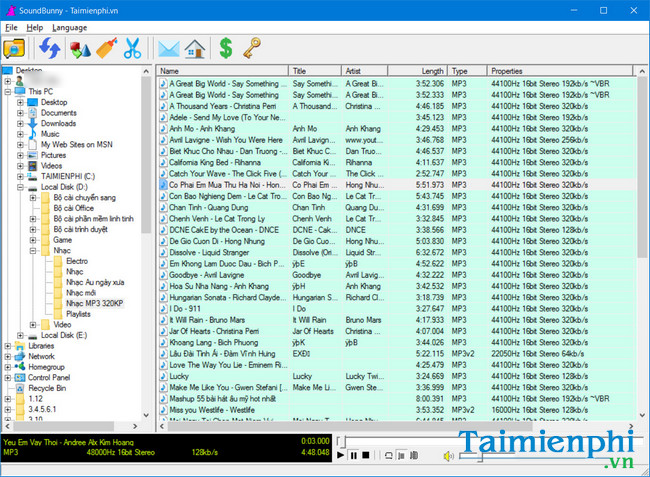Expand the TAIMIENPHI (C:) drive node
Viewport: 650px width, 477px height.
20,176
